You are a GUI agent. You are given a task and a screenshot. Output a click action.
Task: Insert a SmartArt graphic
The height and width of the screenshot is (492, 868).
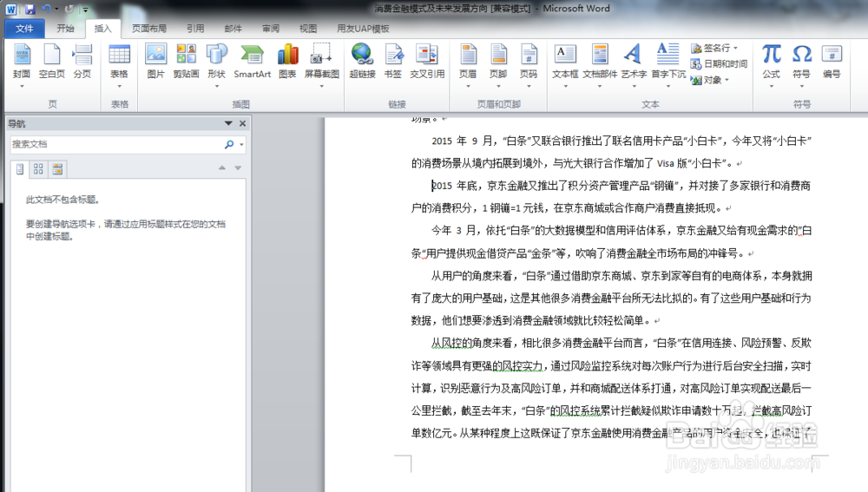click(253, 62)
